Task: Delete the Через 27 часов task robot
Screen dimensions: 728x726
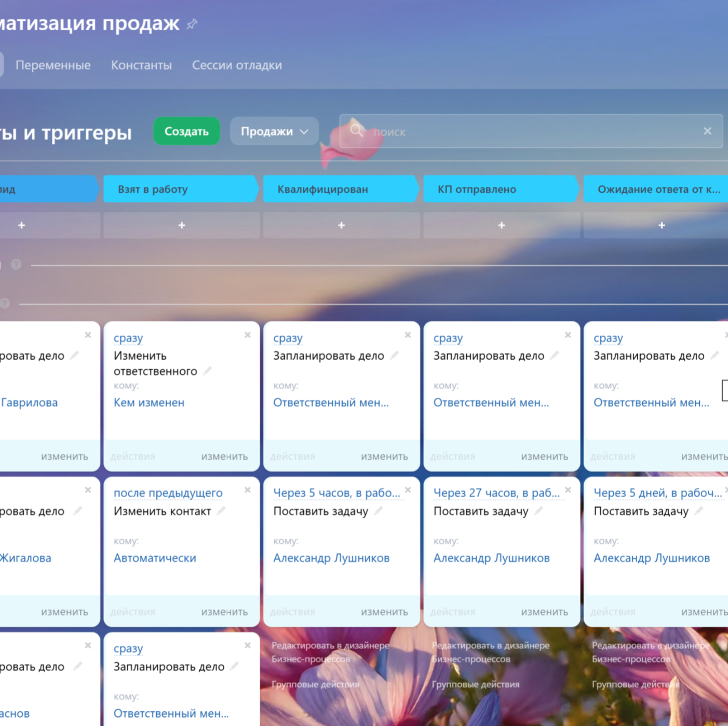Action: pyautogui.click(x=568, y=490)
